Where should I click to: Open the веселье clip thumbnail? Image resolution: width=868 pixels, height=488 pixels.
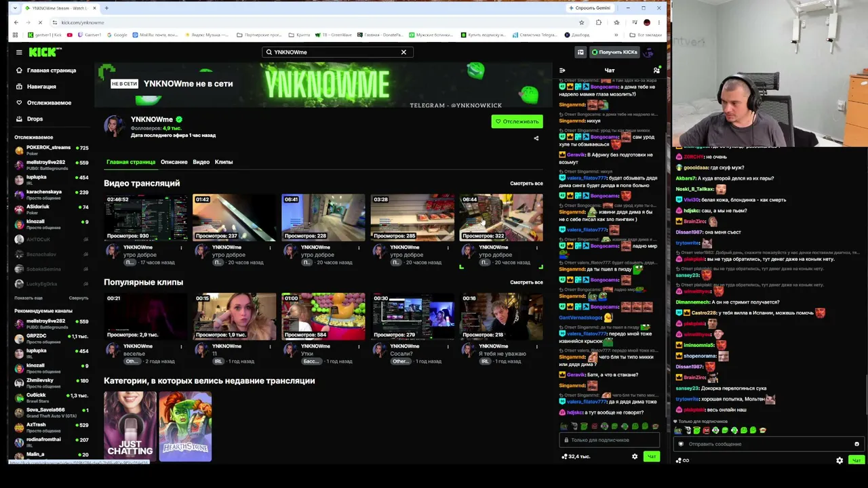[x=146, y=317]
